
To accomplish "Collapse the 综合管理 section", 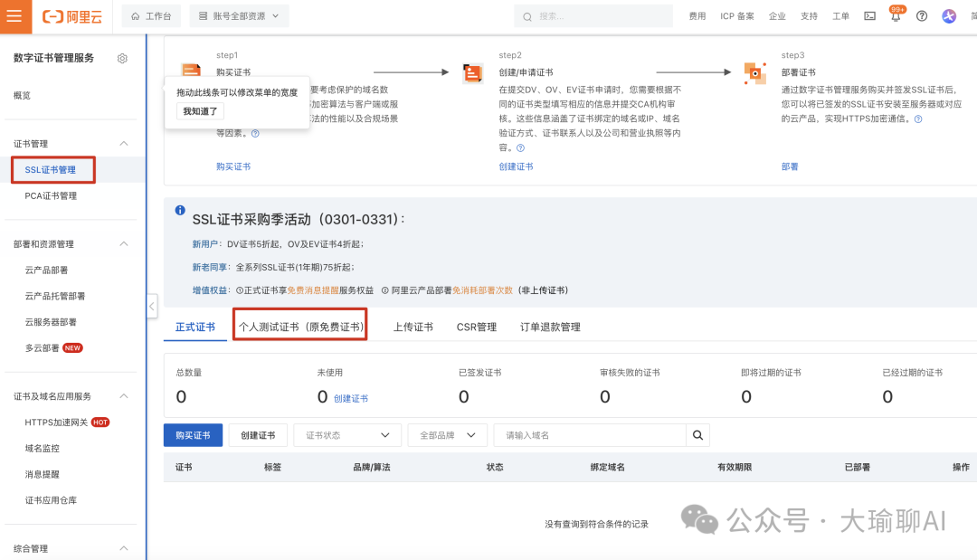I will [124, 549].
